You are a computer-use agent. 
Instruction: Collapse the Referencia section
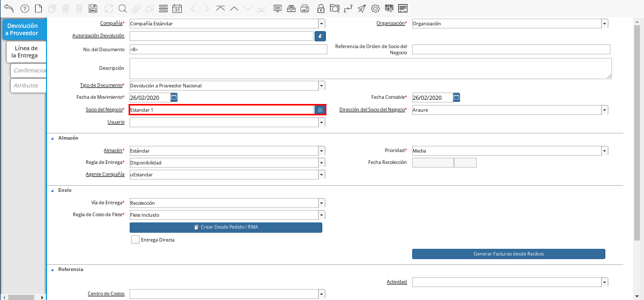click(x=52, y=269)
